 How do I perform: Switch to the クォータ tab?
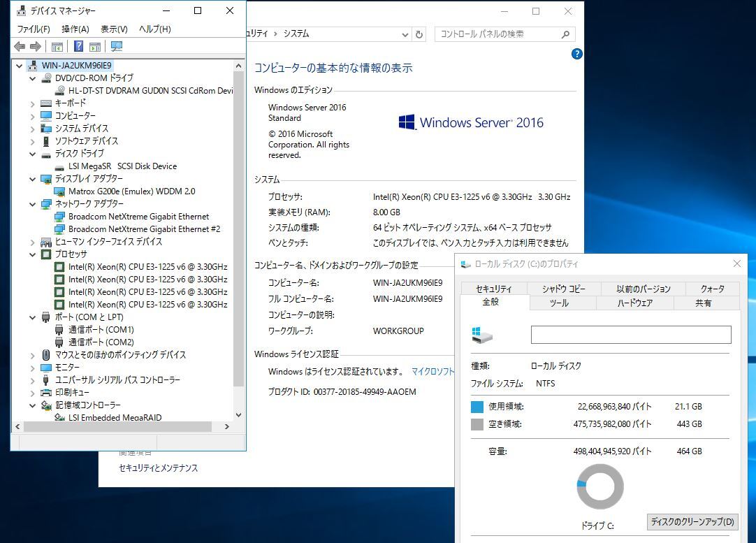pyautogui.click(x=712, y=289)
